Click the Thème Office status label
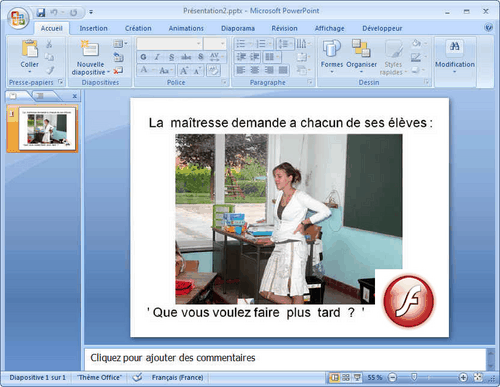The height and width of the screenshot is (387, 500). coord(99,377)
